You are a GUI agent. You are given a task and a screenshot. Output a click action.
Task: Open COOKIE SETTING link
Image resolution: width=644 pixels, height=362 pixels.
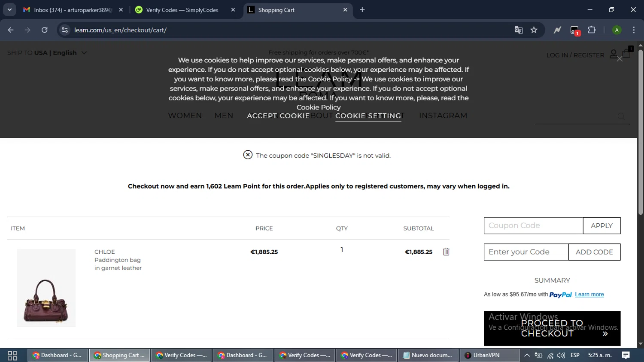point(368,116)
